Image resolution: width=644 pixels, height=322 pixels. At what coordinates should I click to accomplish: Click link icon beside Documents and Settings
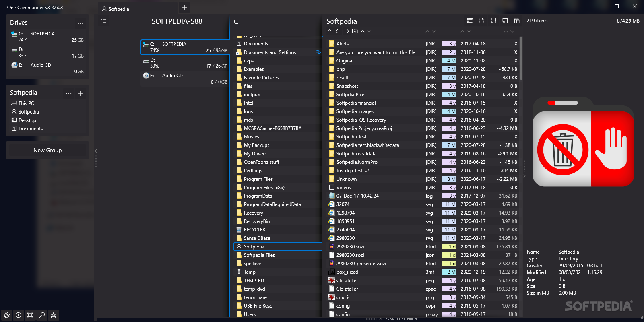coord(318,52)
